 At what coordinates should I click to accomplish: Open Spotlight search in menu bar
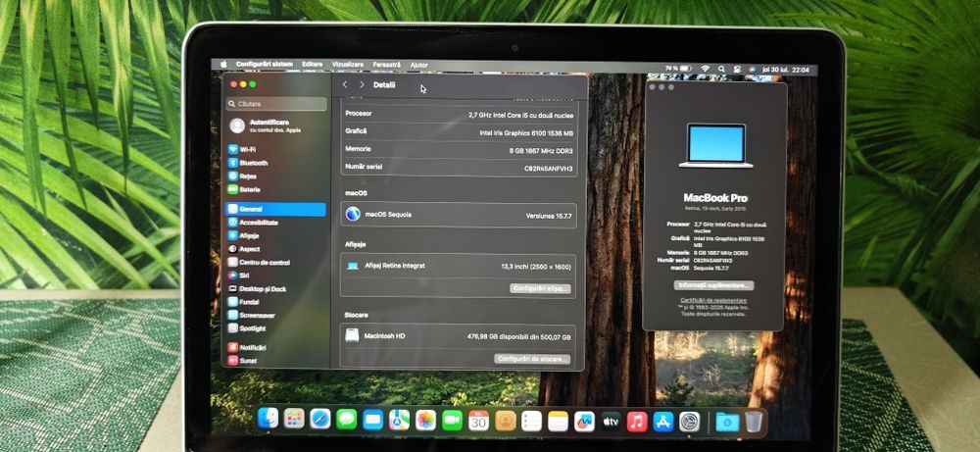tap(721, 69)
